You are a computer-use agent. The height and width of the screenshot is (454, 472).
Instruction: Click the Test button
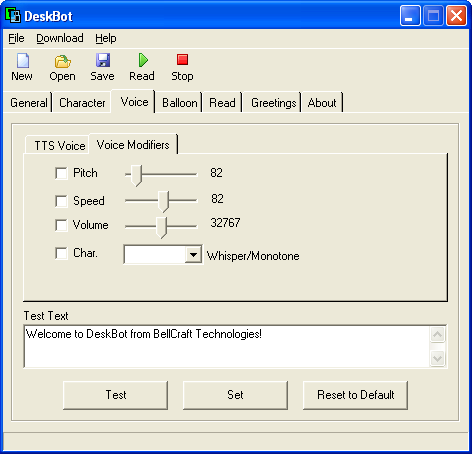tap(115, 395)
